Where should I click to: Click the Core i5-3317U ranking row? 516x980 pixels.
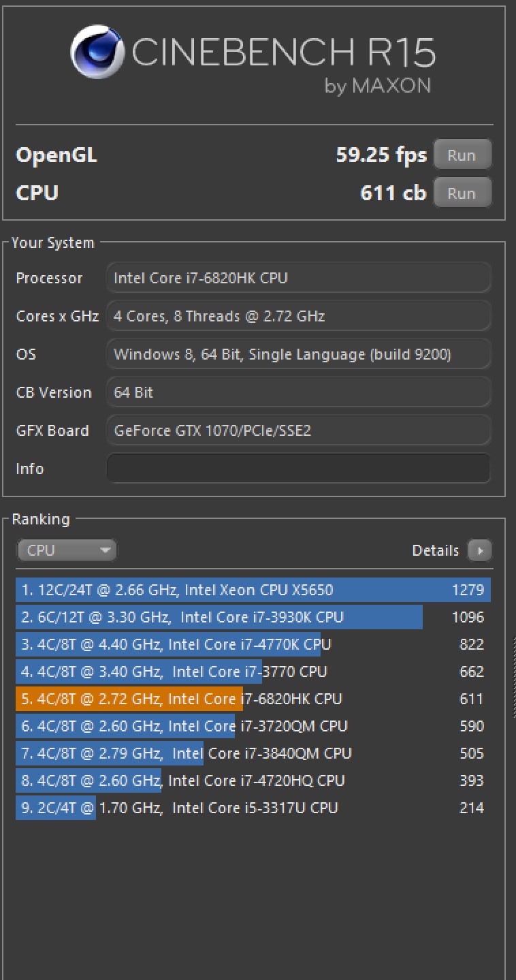[252, 808]
